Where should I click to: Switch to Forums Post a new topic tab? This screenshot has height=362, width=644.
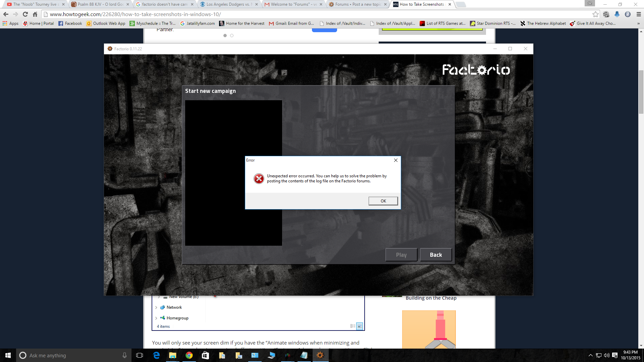point(358,4)
